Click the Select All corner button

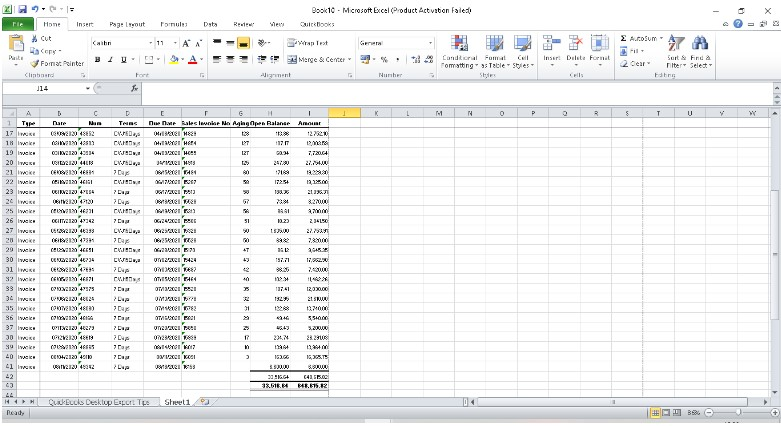tap(9, 113)
